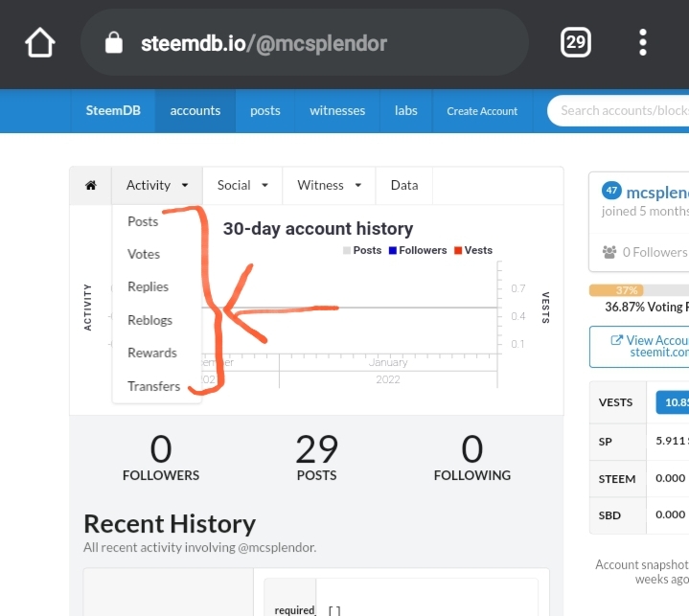This screenshot has width=689, height=616.
Task: Select Reblogs from Activity menu
Action: pos(149,320)
